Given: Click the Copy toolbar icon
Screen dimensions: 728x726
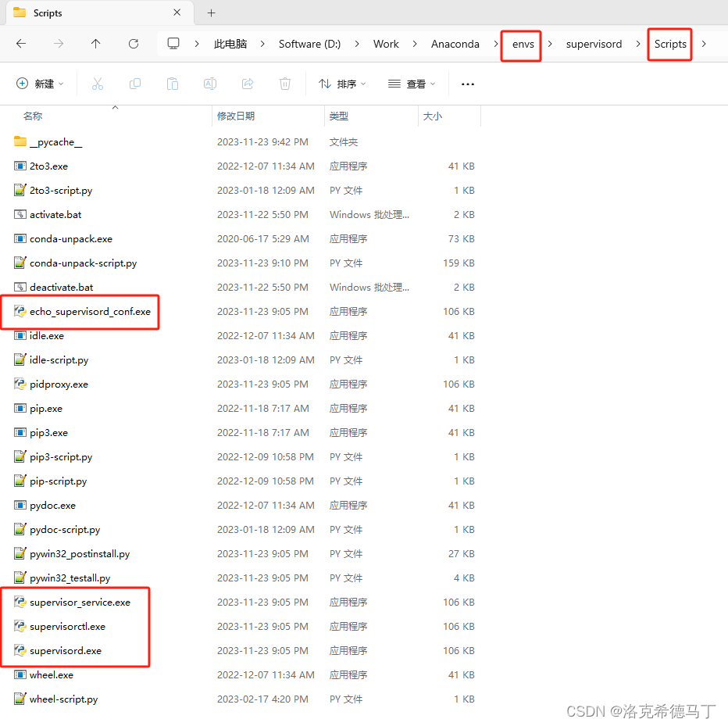Looking at the screenshot, I should point(135,84).
